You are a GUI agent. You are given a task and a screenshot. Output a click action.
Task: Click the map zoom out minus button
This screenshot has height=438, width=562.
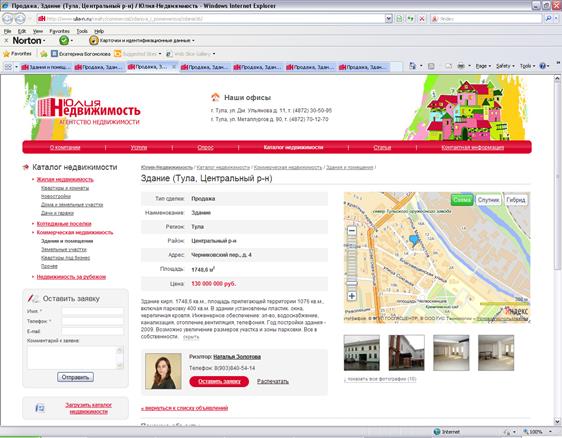[x=352, y=230]
